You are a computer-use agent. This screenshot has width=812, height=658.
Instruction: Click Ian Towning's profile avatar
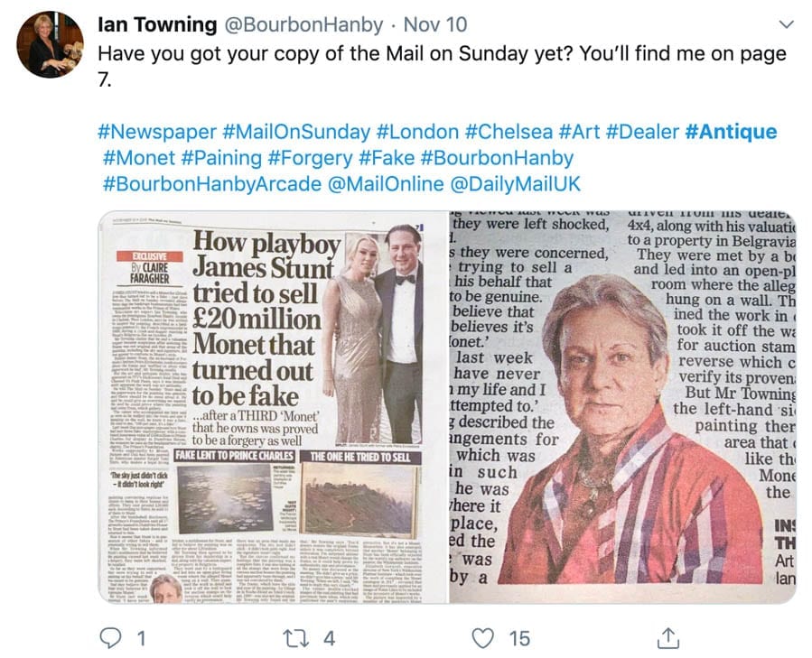click(x=50, y=44)
